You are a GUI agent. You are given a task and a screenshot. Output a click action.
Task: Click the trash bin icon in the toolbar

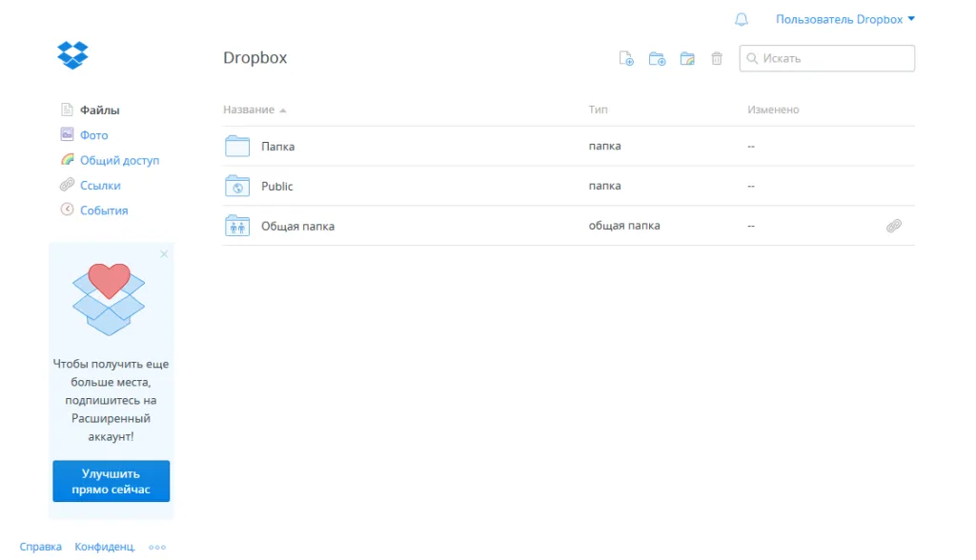tap(717, 58)
